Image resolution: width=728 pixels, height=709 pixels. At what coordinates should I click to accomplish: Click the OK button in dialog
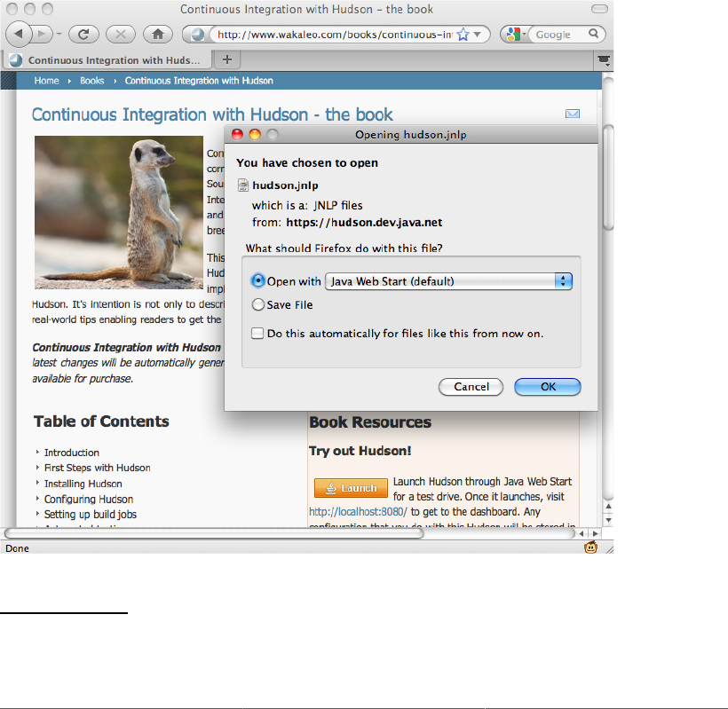coord(548,387)
